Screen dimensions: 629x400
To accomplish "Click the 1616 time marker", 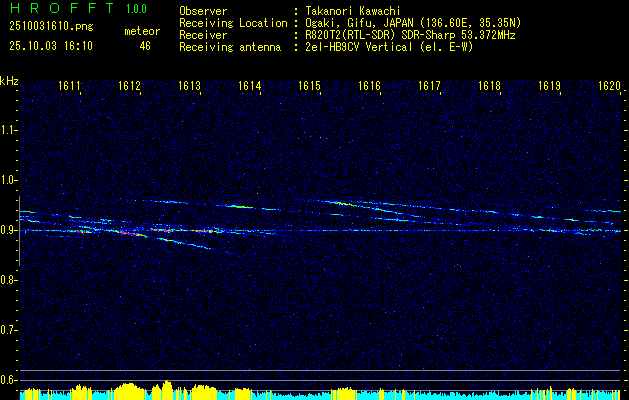I will [x=369, y=85].
